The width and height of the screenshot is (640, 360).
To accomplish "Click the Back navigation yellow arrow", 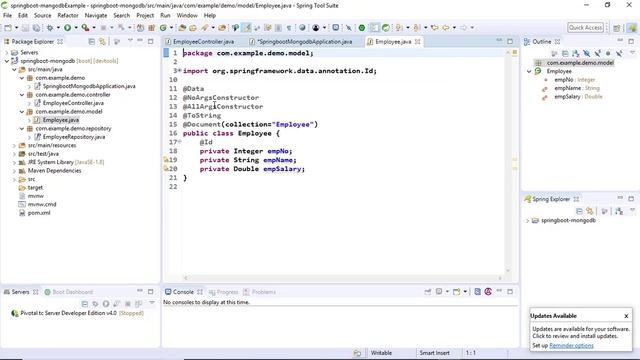I will pyautogui.click(x=446, y=28).
